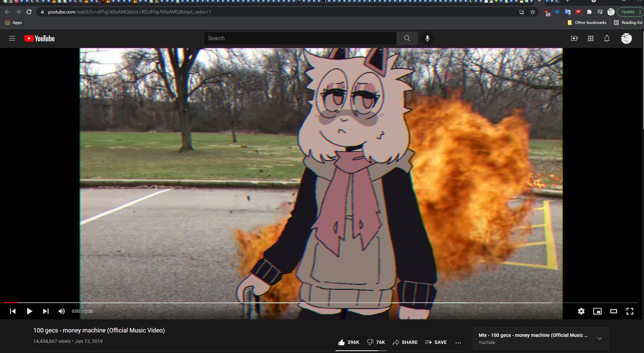Enable the miniplayer
644x353 pixels.
[x=597, y=311]
